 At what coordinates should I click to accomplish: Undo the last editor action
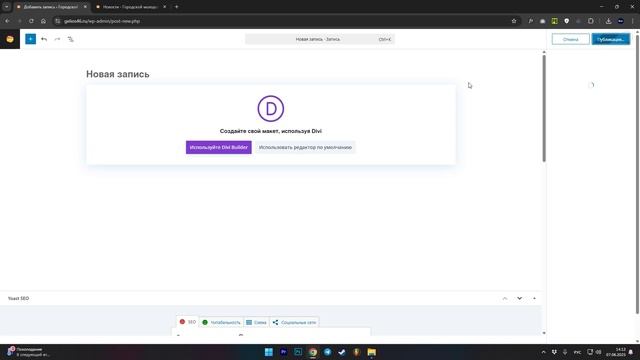[x=44, y=39]
